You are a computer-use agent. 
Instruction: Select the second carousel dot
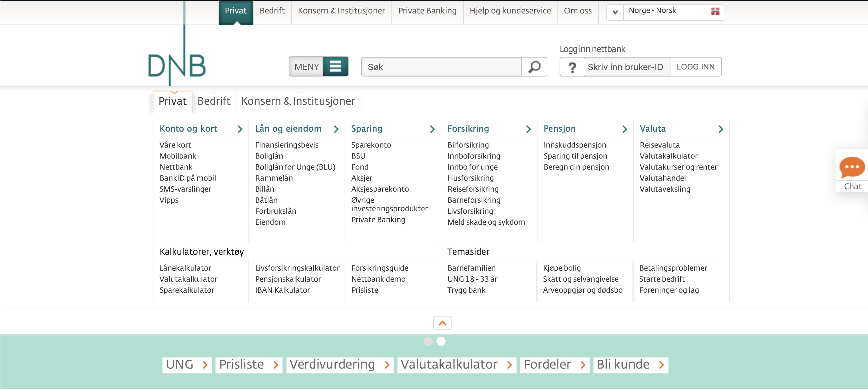[x=441, y=342]
